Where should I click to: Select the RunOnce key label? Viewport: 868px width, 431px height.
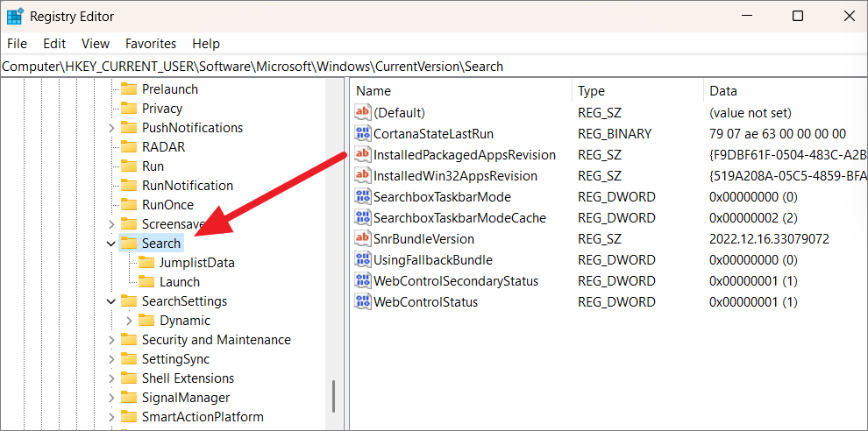click(167, 205)
